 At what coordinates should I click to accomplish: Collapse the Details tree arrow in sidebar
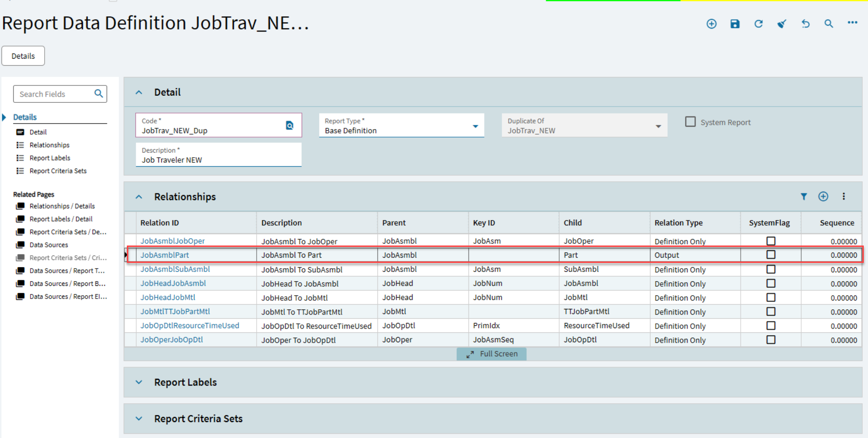point(4,117)
